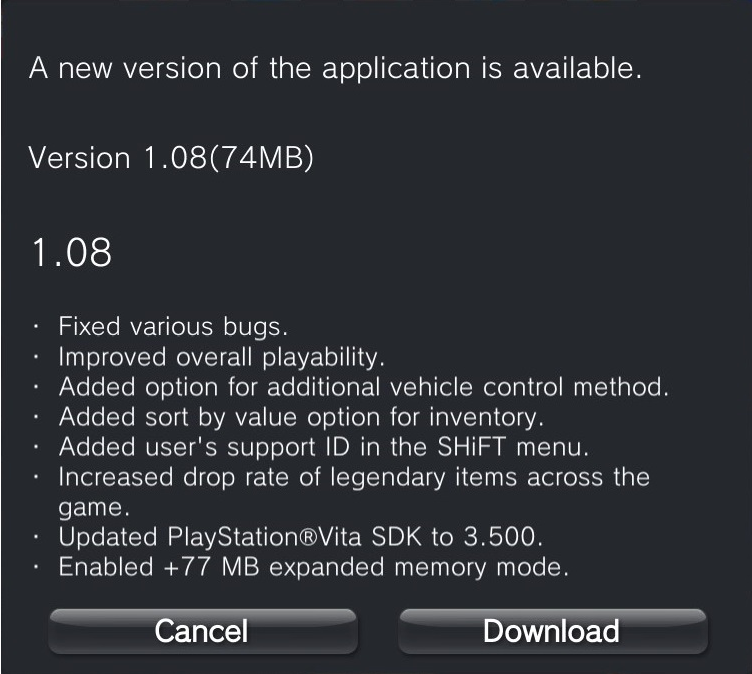Click the large 1.08 heading
752x674 pixels.
[x=71, y=252]
